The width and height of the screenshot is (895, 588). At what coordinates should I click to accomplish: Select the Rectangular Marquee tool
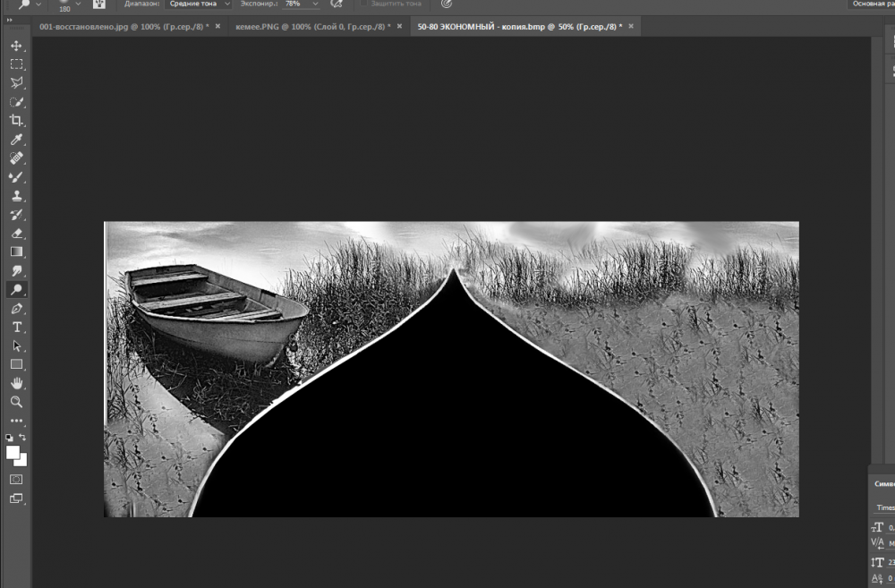tap(16, 64)
